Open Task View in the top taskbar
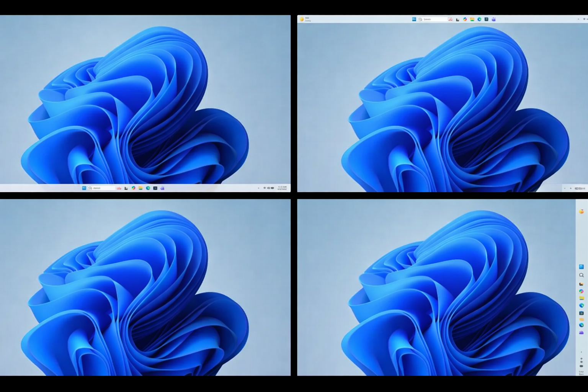Viewport: 588px width, 392px height. point(457,20)
